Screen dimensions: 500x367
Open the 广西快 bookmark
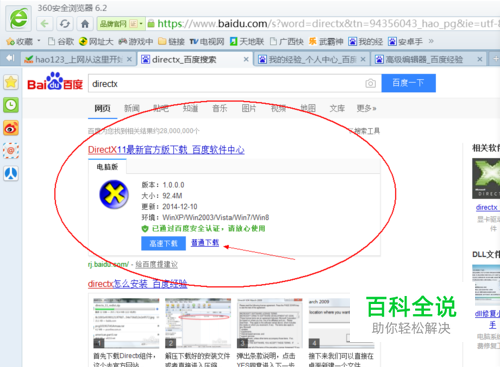(287, 41)
